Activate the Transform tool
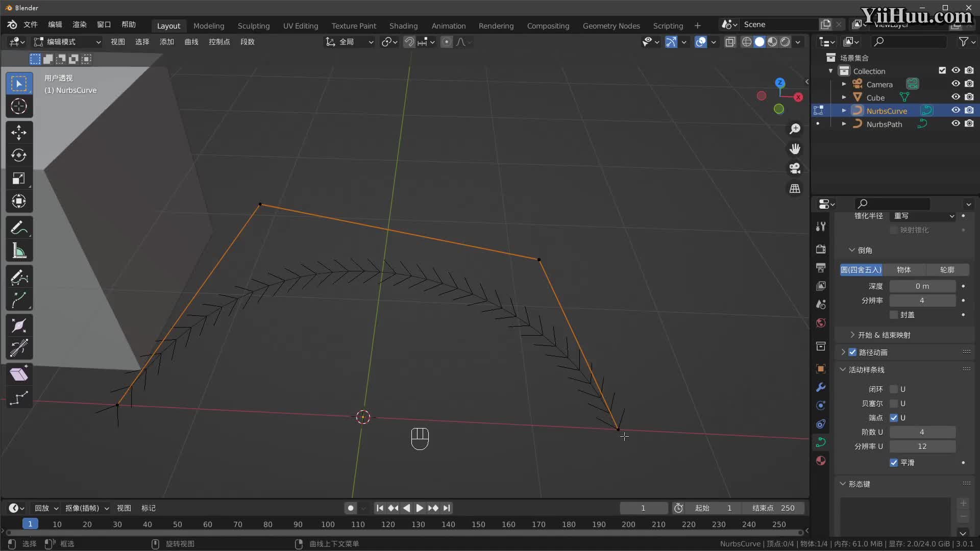This screenshot has width=980, height=551. pyautogui.click(x=19, y=201)
